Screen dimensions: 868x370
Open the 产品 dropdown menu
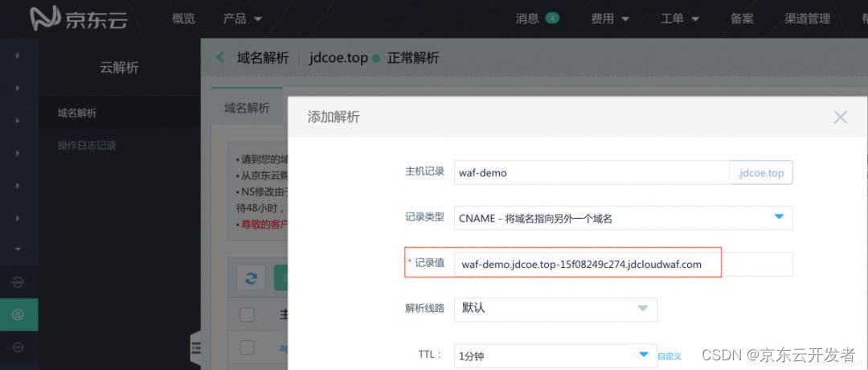(243, 18)
